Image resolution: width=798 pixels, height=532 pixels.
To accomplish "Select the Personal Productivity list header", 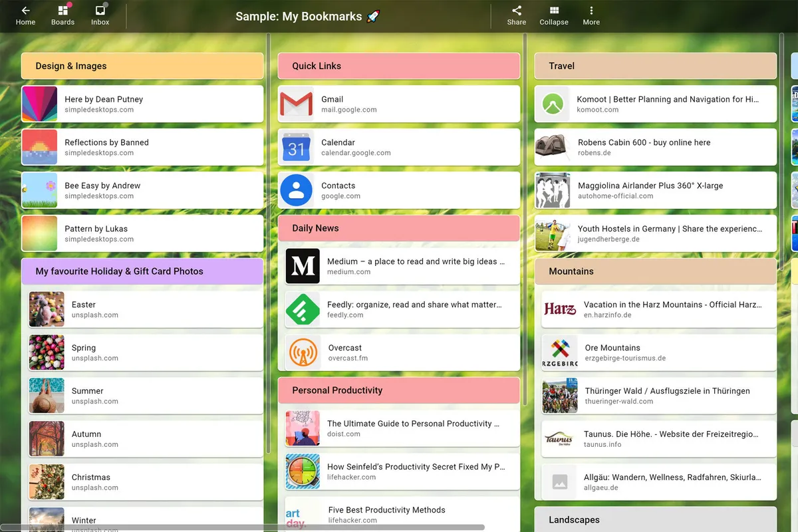I will tap(399, 390).
